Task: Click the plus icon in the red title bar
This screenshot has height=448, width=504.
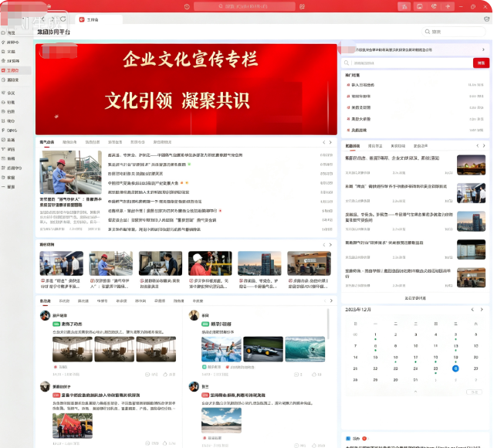Action: [448, 6]
